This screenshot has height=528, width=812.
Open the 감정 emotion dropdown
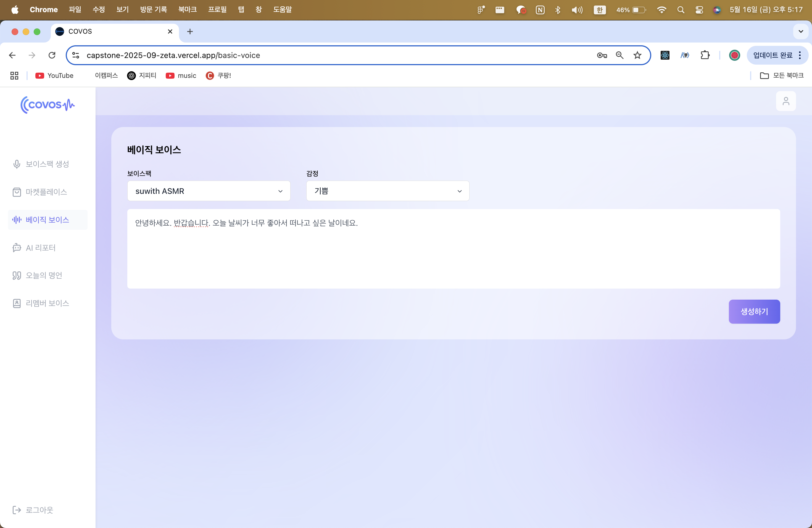click(387, 191)
